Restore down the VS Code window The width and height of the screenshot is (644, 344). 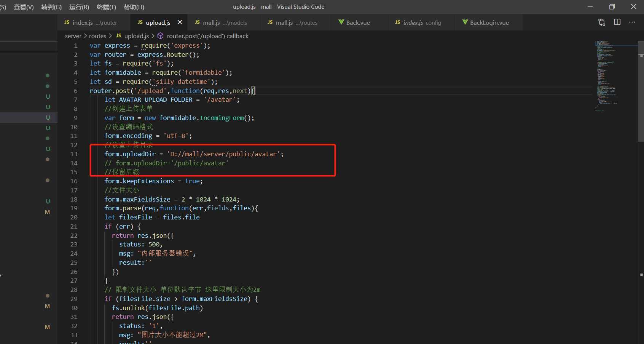click(x=612, y=7)
